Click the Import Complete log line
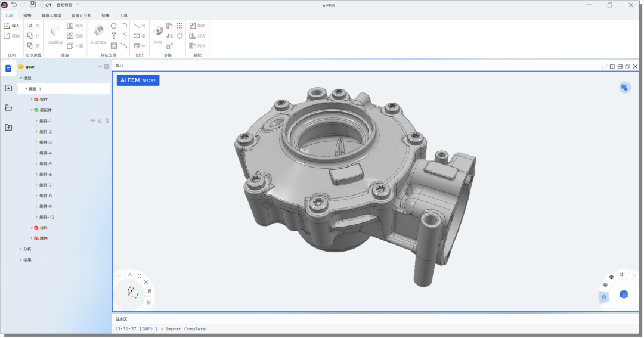Viewport: 644px width, 338px height. (x=160, y=329)
